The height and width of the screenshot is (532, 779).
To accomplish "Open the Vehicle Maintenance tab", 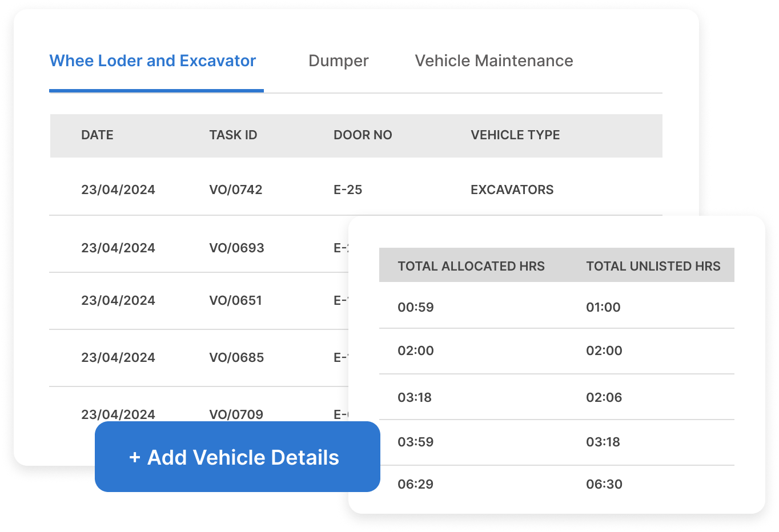I will click(495, 61).
